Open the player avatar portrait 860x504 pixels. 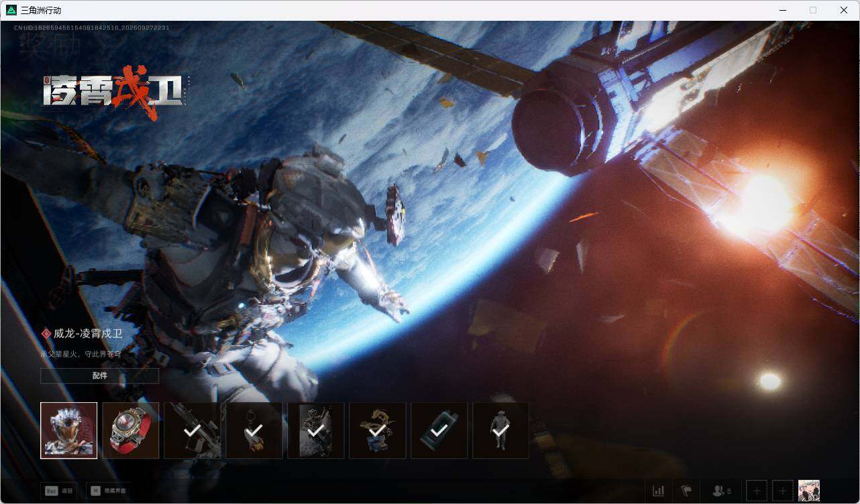tap(809, 491)
